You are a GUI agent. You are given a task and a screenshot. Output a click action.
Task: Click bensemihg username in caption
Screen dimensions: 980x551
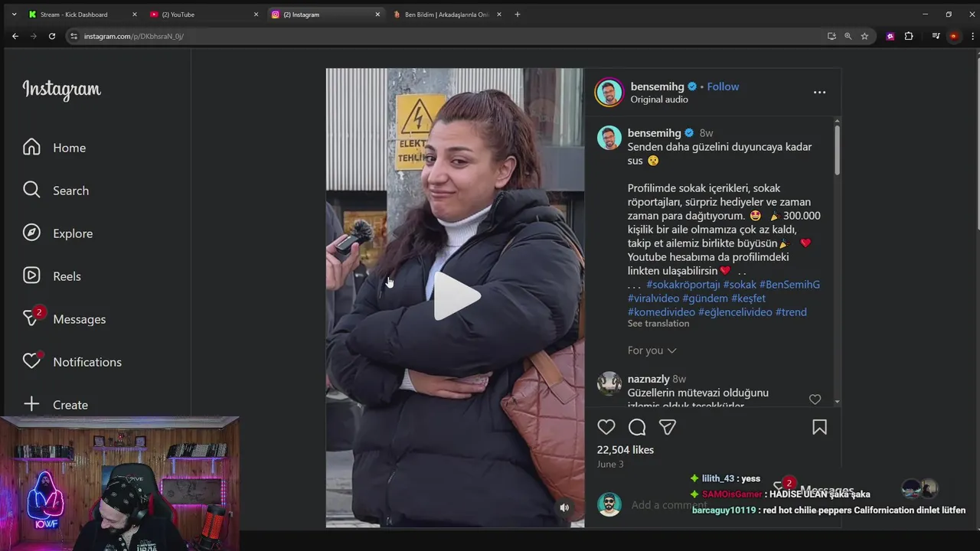click(x=655, y=133)
